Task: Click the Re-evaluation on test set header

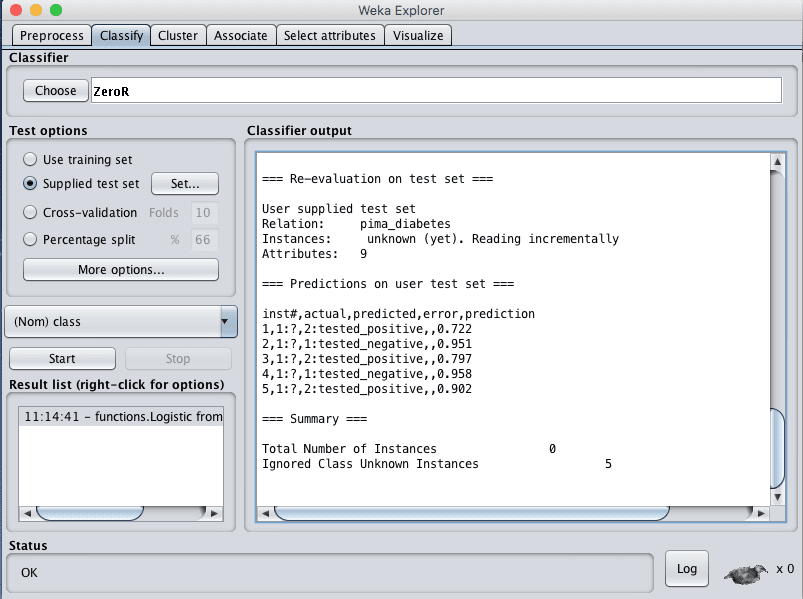Action: coord(377,179)
